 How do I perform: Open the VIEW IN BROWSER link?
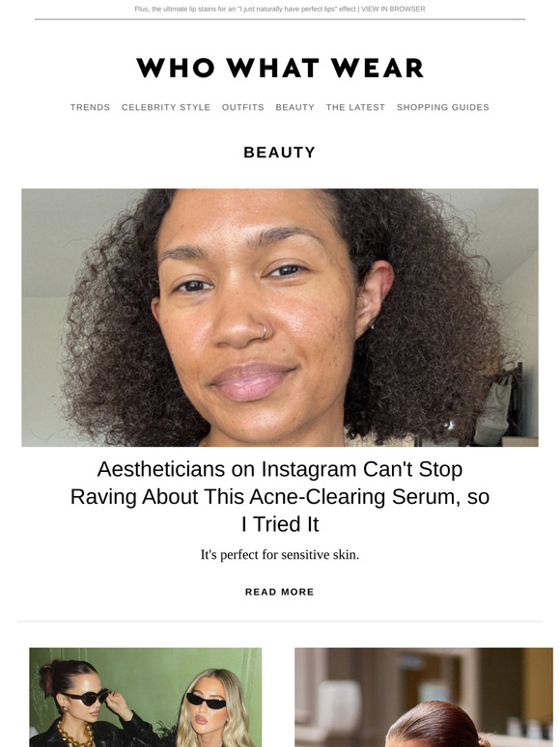pyautogui.click(x=393, y=9)
